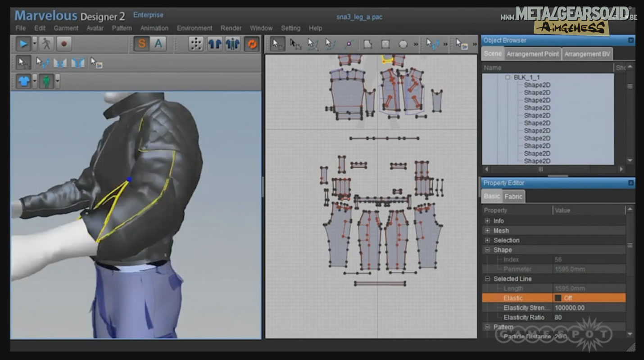644x360 pixels.
Task: Expand the last overflow chevron in 2D toolbar
Action: pyautogui.click(x=474, y=45)
